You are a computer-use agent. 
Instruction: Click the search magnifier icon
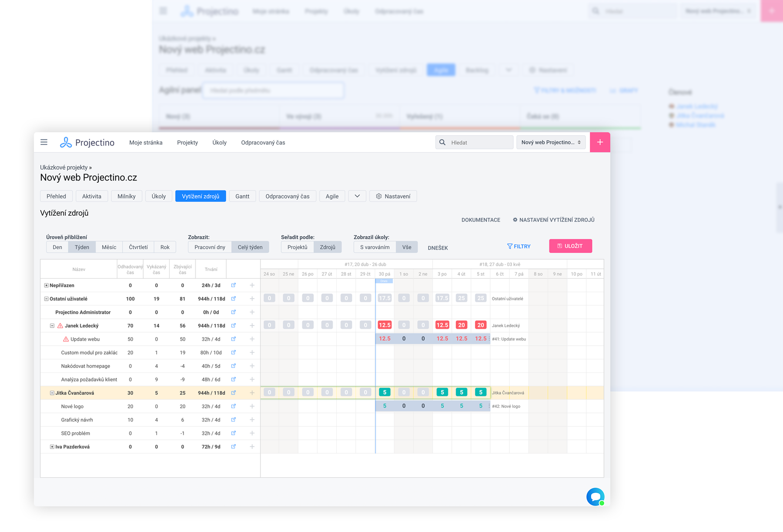tap(442, 142)
